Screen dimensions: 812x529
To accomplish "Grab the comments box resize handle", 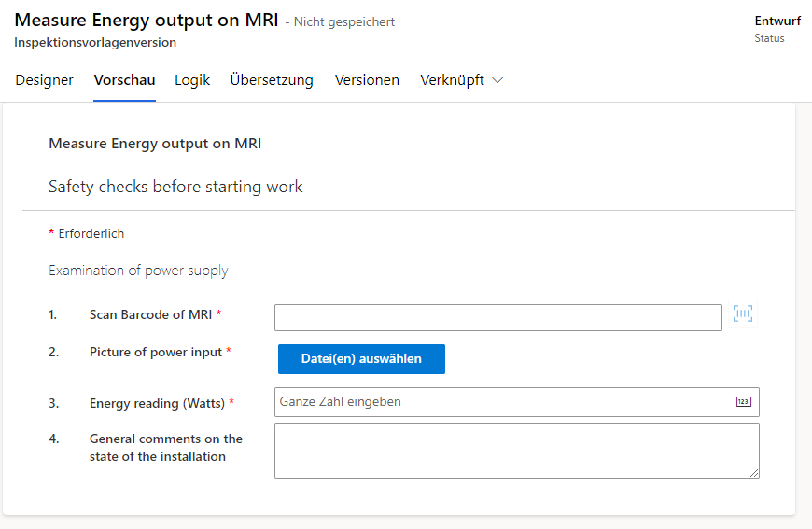I will point(754,473).
